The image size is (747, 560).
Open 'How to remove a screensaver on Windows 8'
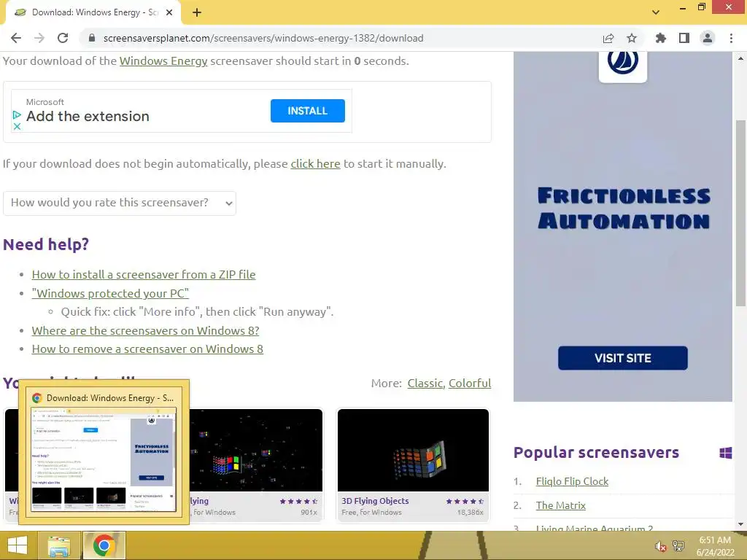tap(147, 349)
